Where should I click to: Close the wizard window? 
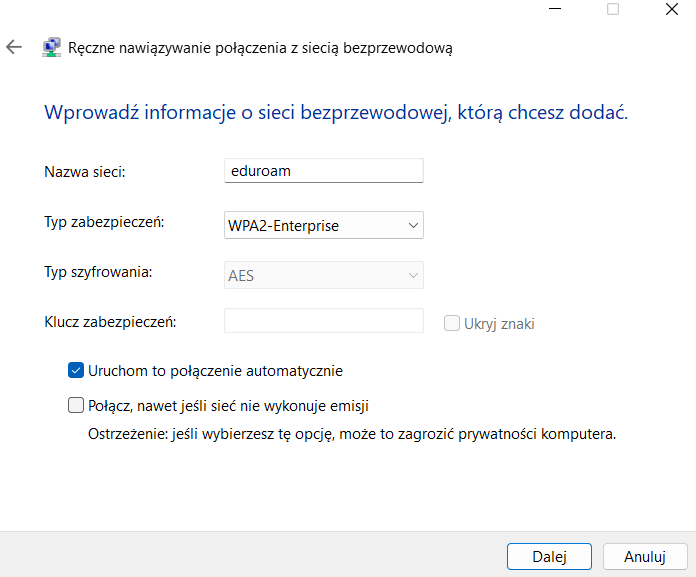[x=672, y=9]
